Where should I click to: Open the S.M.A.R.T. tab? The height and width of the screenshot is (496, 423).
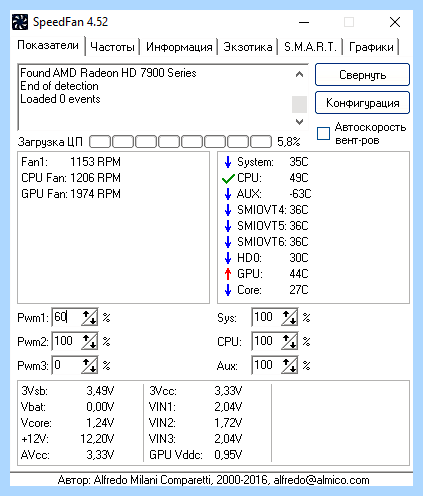click(310, 47)
